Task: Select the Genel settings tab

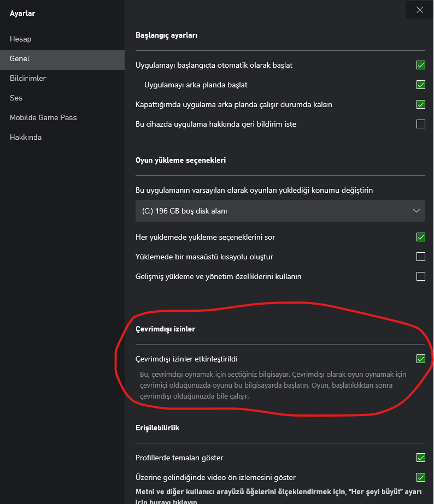Action: pyautogui.click(x=20, y=59)
